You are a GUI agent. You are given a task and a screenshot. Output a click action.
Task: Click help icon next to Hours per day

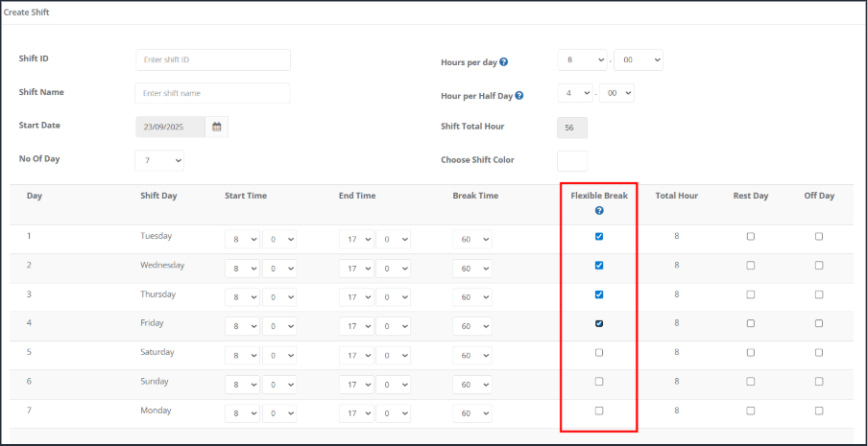coord(504,62)
